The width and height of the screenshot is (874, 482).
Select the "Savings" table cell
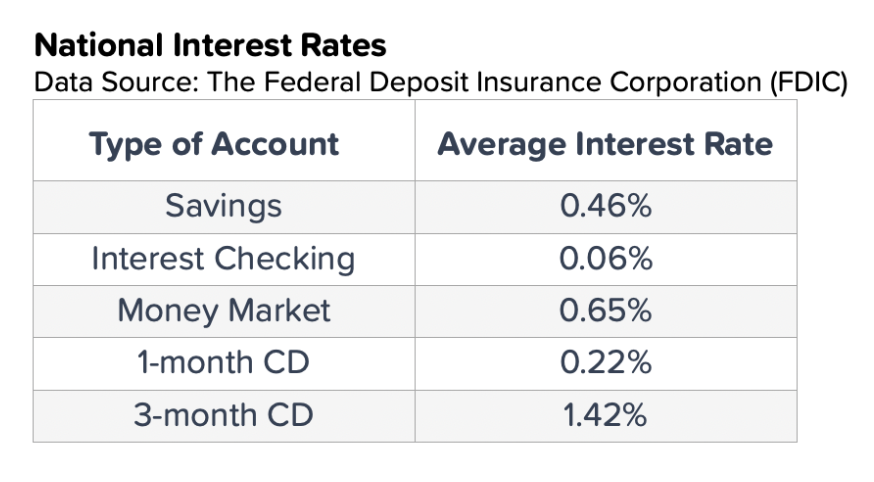pyautogui.click(x=223, y=207)
